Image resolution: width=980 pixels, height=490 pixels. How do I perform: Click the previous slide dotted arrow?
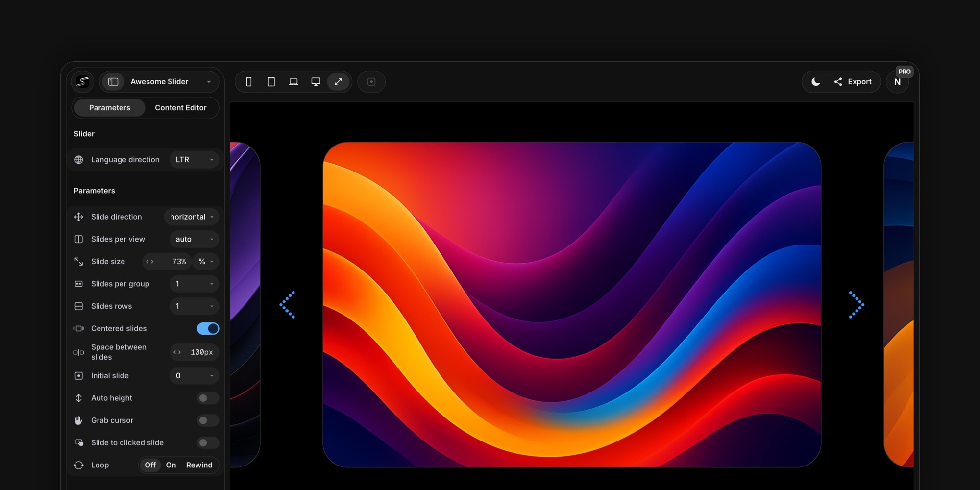pyautogui.click(x=288, y=305)
